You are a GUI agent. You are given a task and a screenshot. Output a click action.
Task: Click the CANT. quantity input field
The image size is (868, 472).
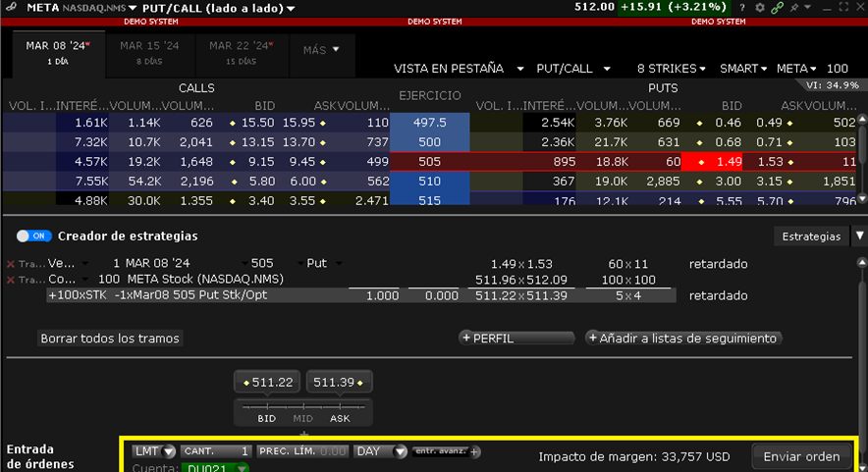click(x=216, y=452)
